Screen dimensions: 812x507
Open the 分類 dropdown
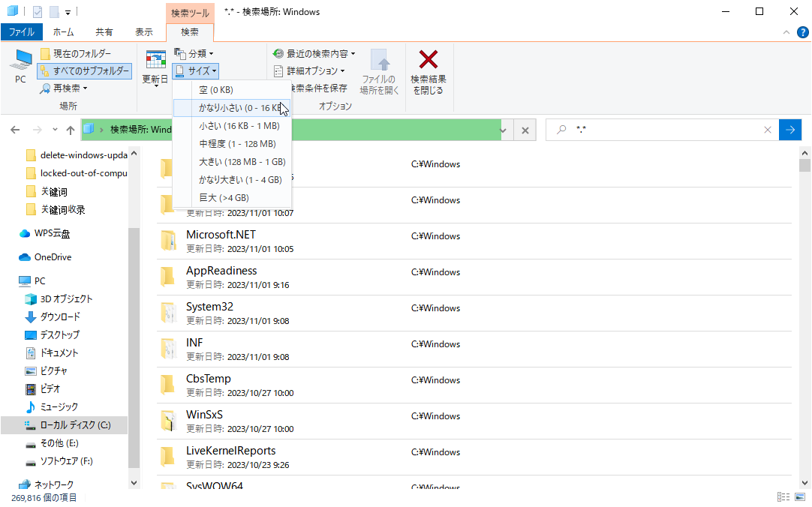coord(194,52)
